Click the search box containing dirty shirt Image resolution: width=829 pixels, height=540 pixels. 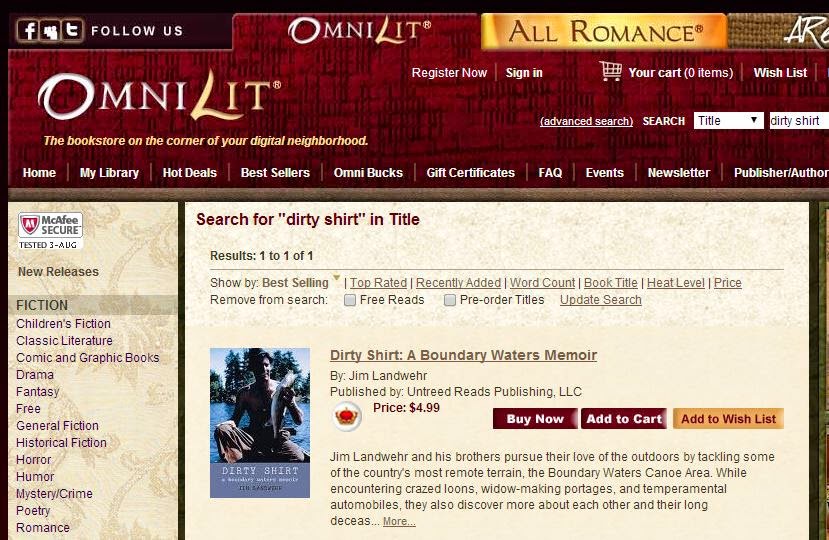(x=799, y=121)
